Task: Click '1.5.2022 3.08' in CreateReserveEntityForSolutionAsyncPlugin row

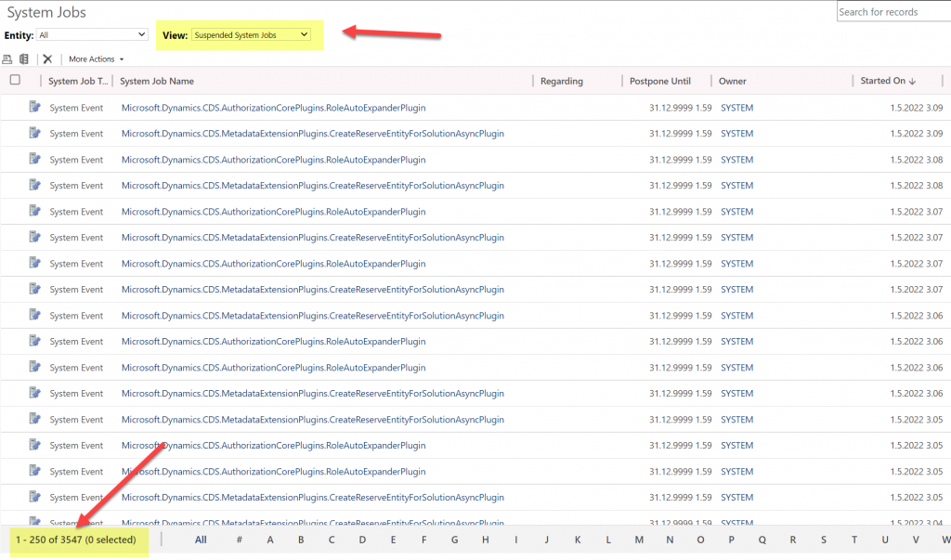Action: [x=917, y=186]
